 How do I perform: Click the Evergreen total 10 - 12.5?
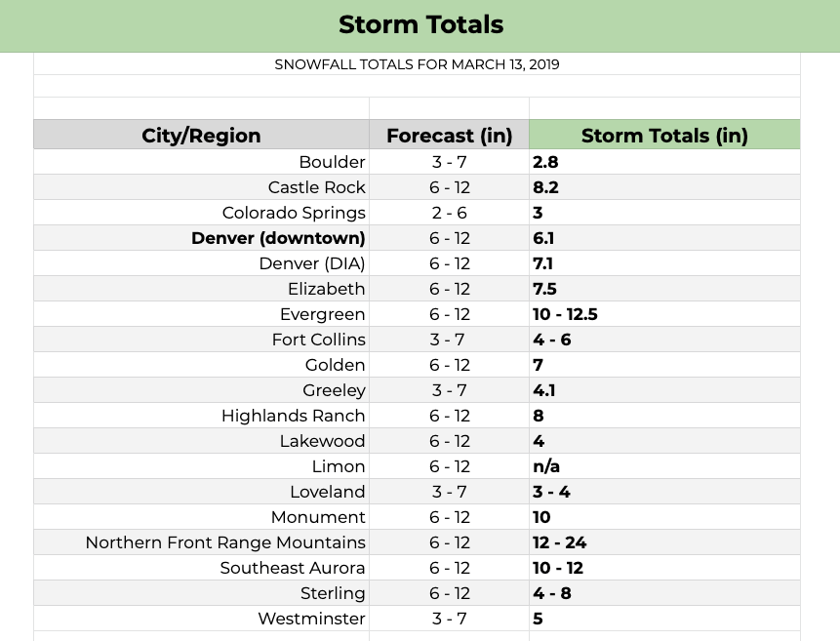[x=664, y=314]
